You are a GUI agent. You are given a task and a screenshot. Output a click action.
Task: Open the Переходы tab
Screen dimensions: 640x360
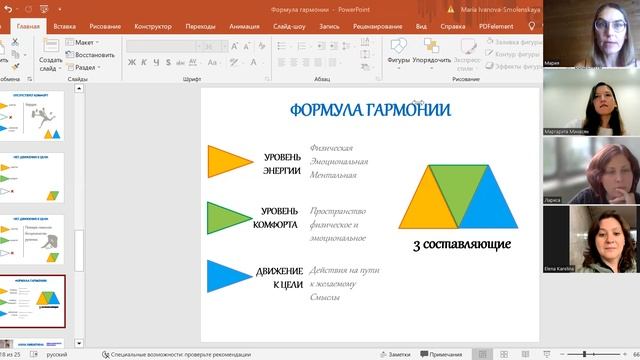(200, 27)
